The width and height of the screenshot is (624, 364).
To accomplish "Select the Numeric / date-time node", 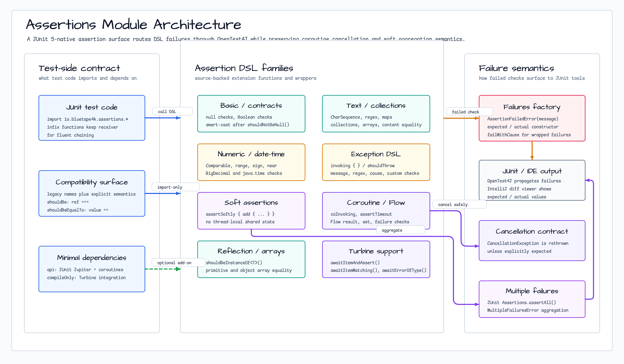I will pyautogui.click(x=251, y=162).
